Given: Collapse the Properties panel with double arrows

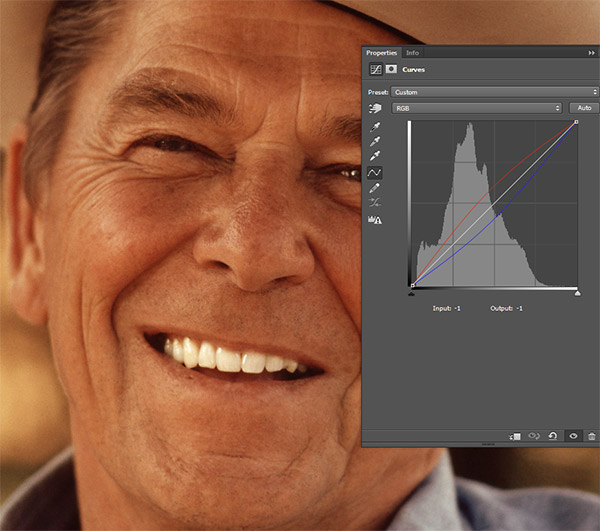Looking at the screenshot, I should click(x=591, y=53).
